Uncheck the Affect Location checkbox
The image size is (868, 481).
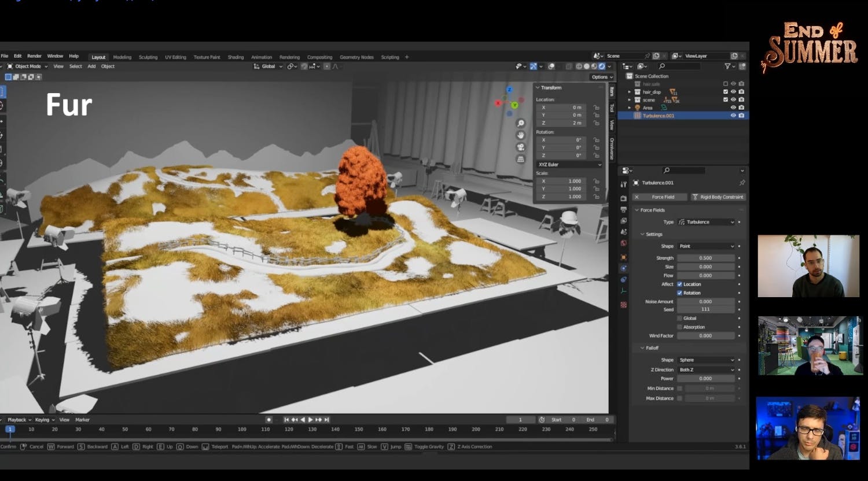click(x=680, y=284)
